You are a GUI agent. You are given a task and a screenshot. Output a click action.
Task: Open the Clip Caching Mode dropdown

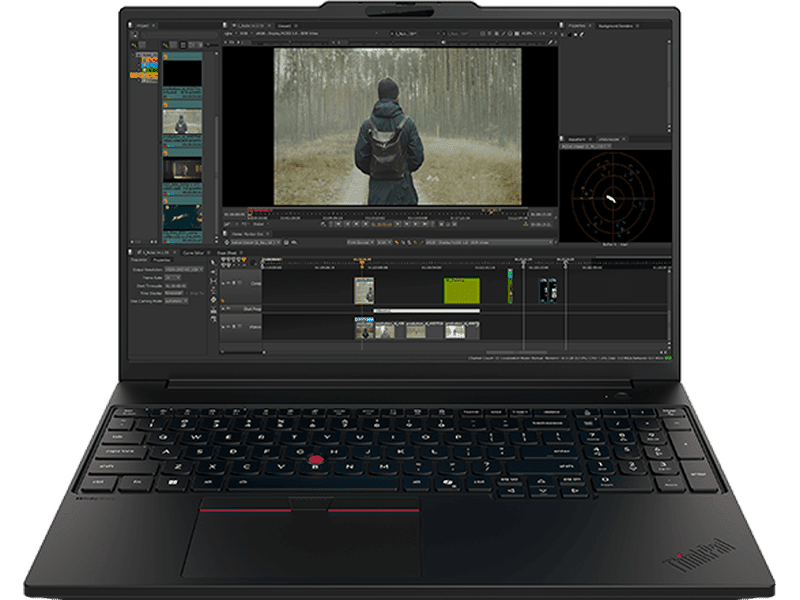pyautogui.click(x=176, y=301)
